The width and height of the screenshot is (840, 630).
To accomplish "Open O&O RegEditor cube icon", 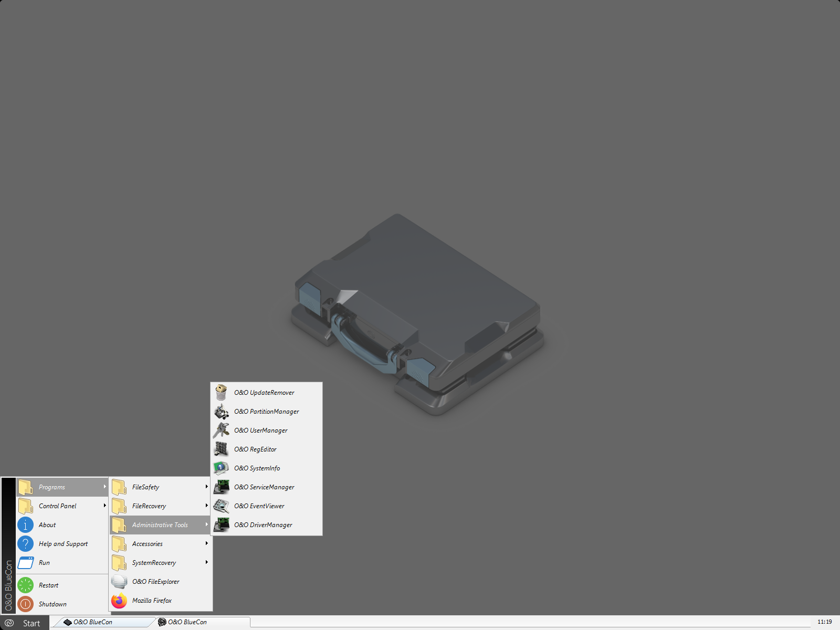I will pyautogui.click(x=221, y=449).
